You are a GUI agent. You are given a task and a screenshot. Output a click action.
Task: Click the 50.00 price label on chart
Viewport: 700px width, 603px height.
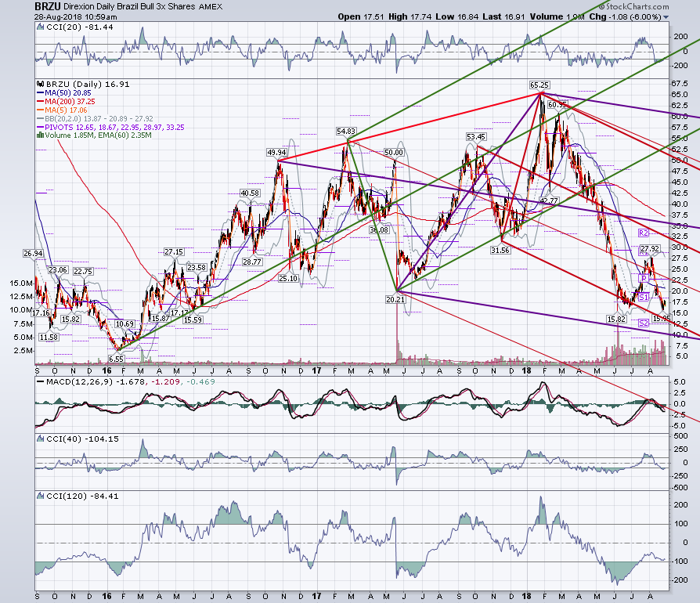pyautogui.click(x=394, y=152)
